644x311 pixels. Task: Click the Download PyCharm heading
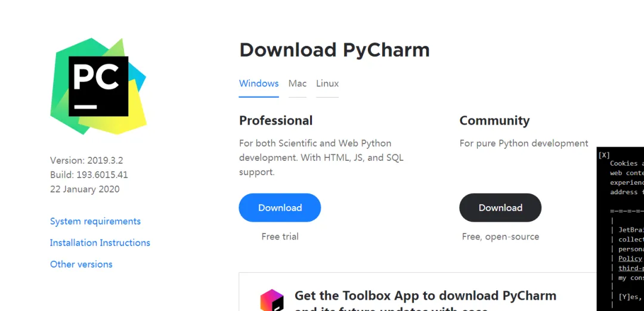335,50
